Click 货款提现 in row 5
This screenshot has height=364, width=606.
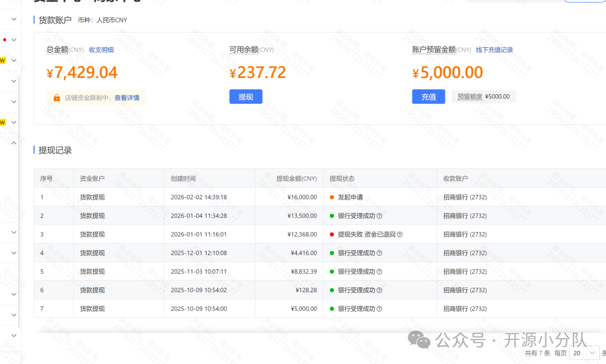pos(92,271)
